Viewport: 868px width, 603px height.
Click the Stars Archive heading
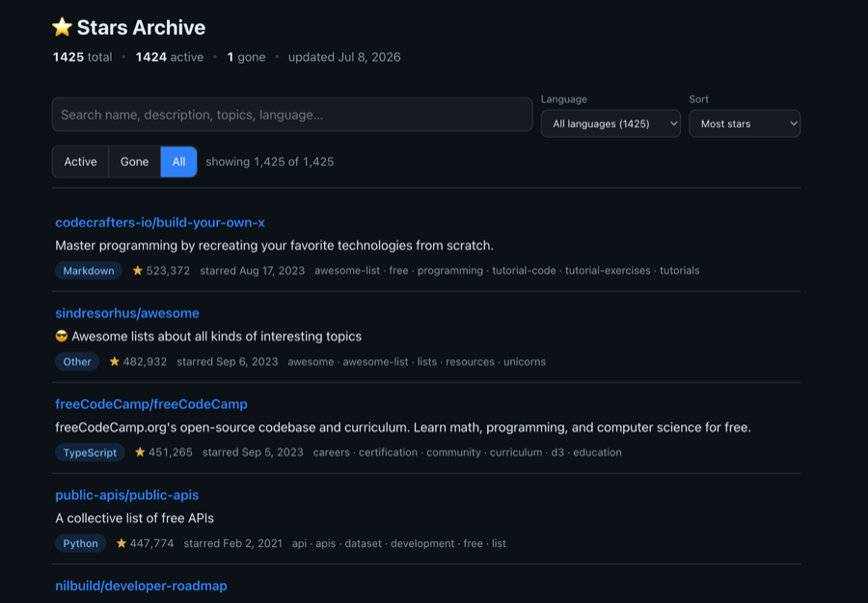[141, 27]
